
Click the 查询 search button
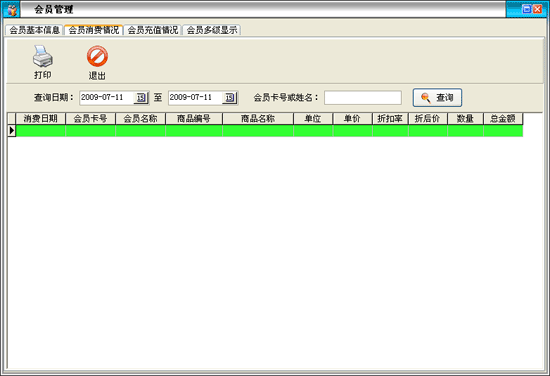[437, 98]
